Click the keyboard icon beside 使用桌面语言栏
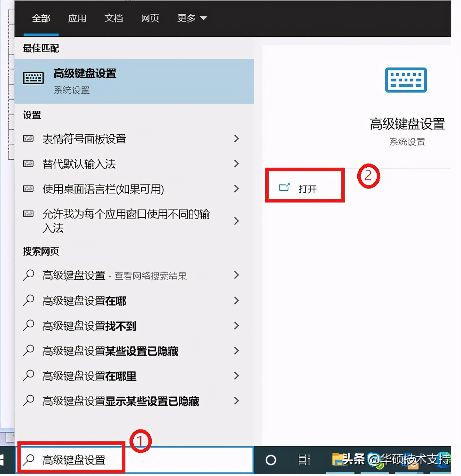This screenshot has height=476, width=461. [28, 189]
